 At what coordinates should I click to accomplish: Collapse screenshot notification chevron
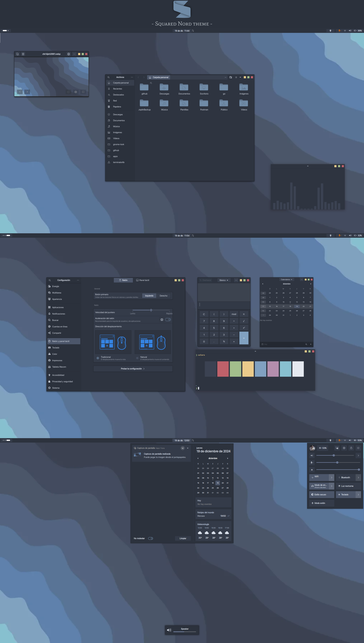[183, 448]
